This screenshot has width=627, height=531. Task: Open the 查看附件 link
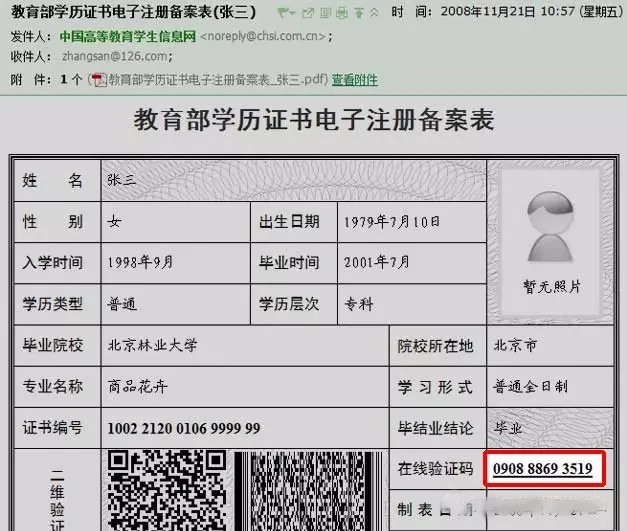pos(354,80)
